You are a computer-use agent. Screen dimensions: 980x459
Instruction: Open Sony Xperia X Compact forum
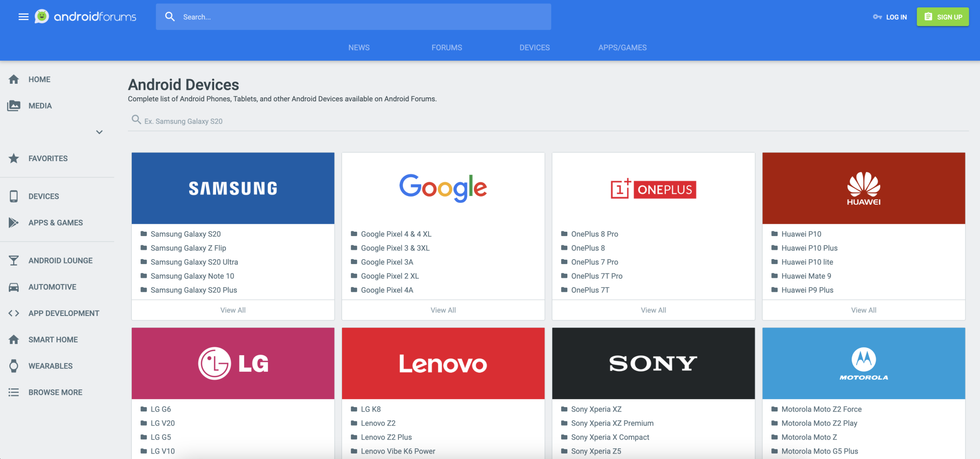click(610, 437)
